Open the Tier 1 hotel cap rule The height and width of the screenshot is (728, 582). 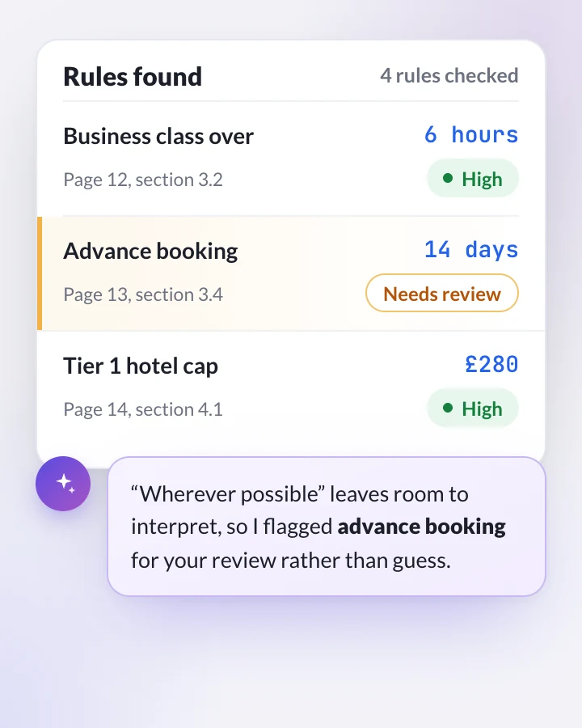pos(290,388)
